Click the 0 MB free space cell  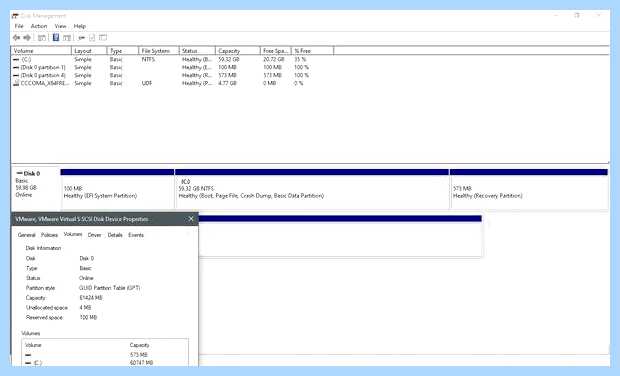(269, 83)
